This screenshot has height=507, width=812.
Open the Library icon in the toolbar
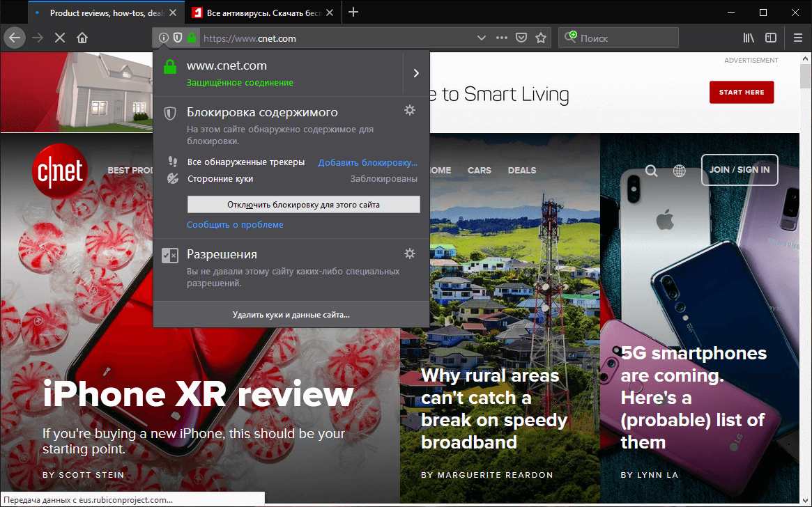click(748, 38)
